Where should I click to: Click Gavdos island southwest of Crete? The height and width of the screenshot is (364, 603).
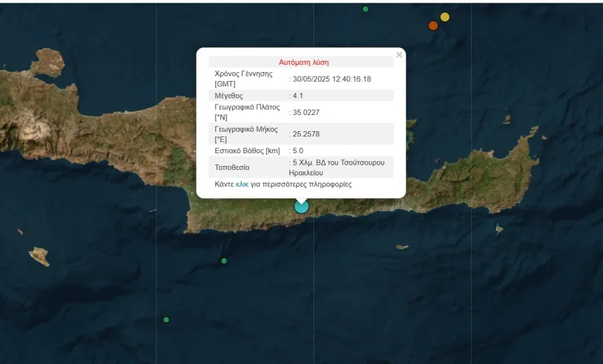[40, 256]
